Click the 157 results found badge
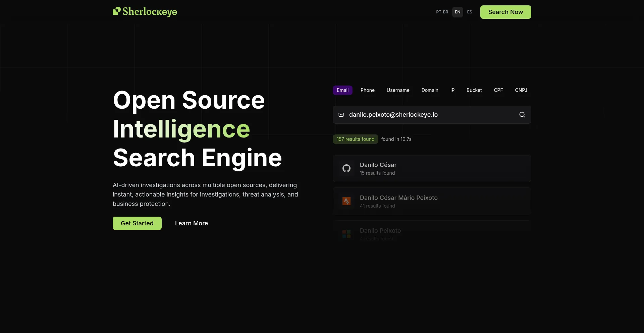Image resolution: width=644 pixels, height=333 pixels. [356, 139]
